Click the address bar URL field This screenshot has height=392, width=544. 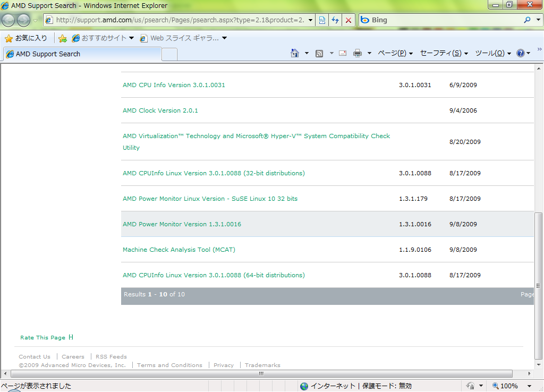click(180, 20)
